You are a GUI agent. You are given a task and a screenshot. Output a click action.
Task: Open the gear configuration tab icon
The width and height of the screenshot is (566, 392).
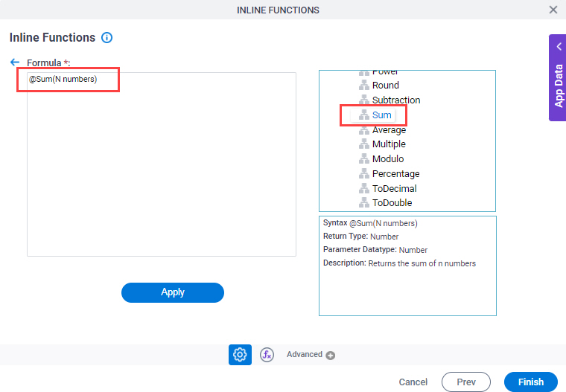[240, 355]
